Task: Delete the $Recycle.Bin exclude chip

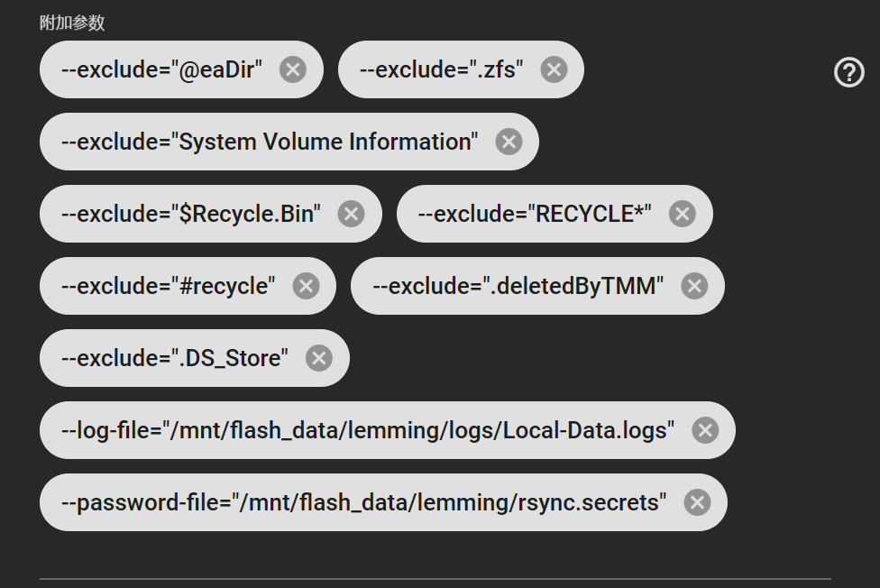Action: (x=351, y=214)
